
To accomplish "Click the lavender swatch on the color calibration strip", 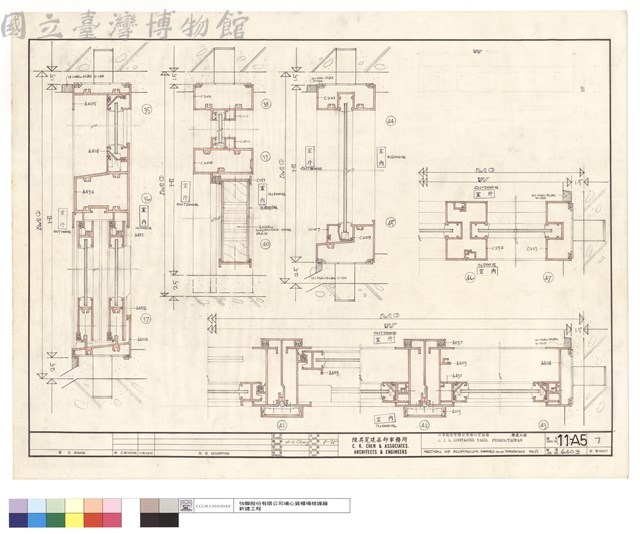I will point(18,505).
